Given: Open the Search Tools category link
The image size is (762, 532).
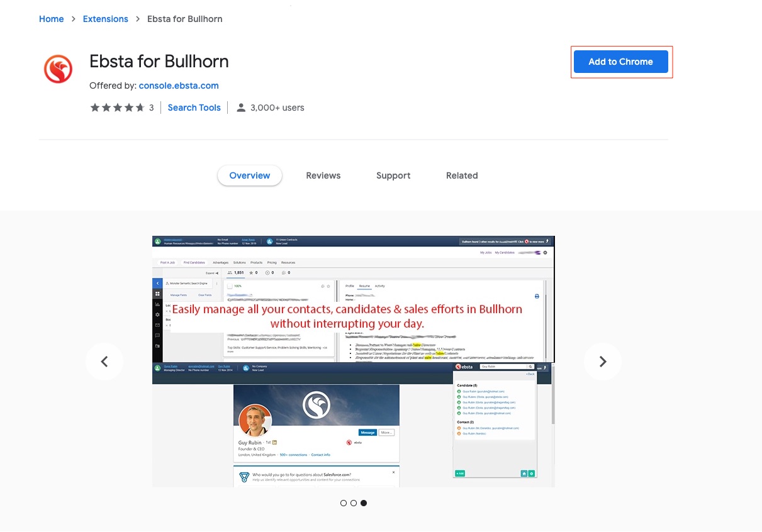Looking at the screenshot, I should coord(194,108).
